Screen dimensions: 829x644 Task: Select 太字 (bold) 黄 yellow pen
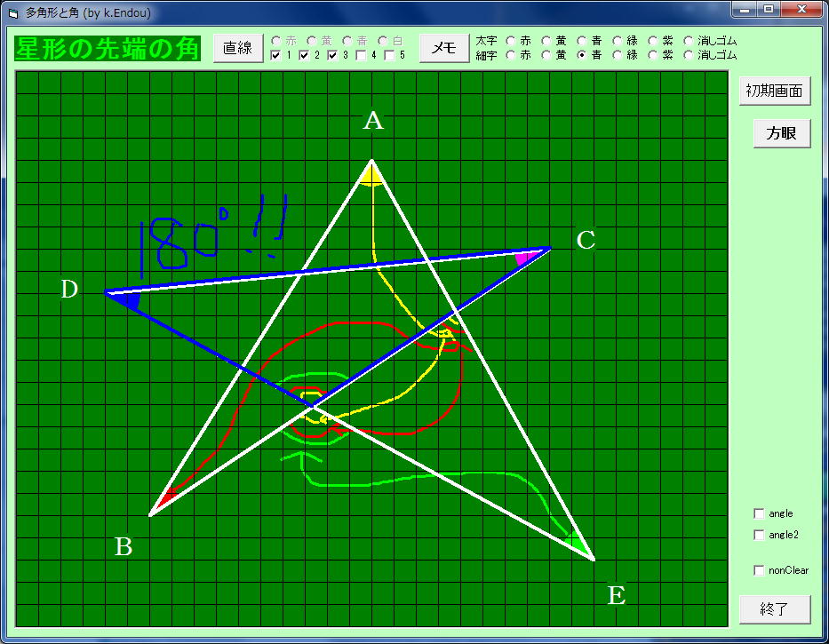546,41
